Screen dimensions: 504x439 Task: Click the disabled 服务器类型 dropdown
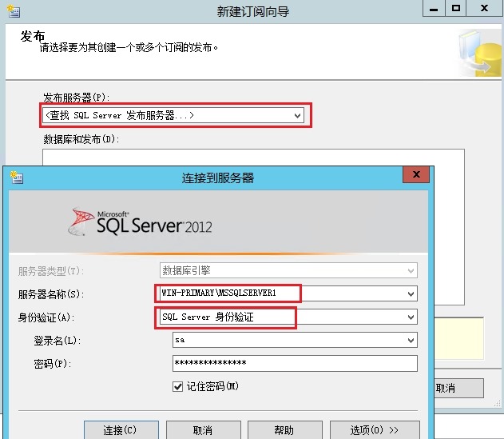(x=288, y=270)
